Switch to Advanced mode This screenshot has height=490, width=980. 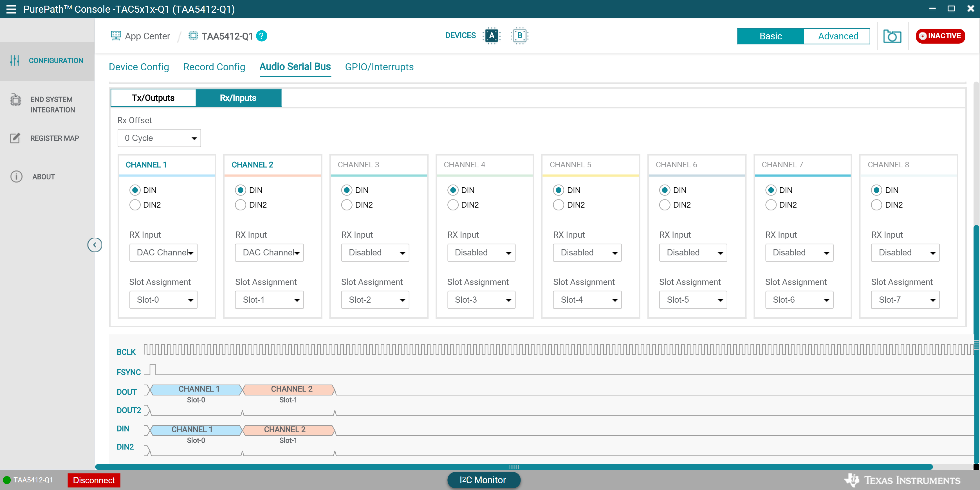click(837, 36)
